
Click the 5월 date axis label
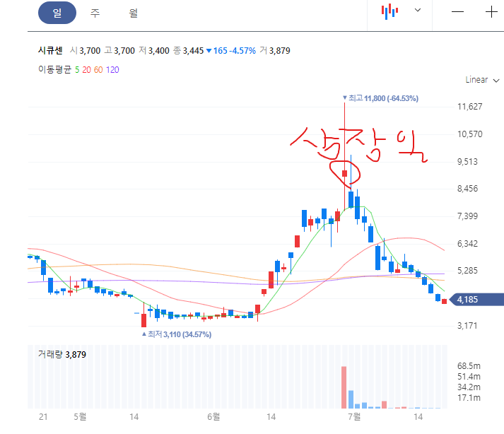point(80,417)
